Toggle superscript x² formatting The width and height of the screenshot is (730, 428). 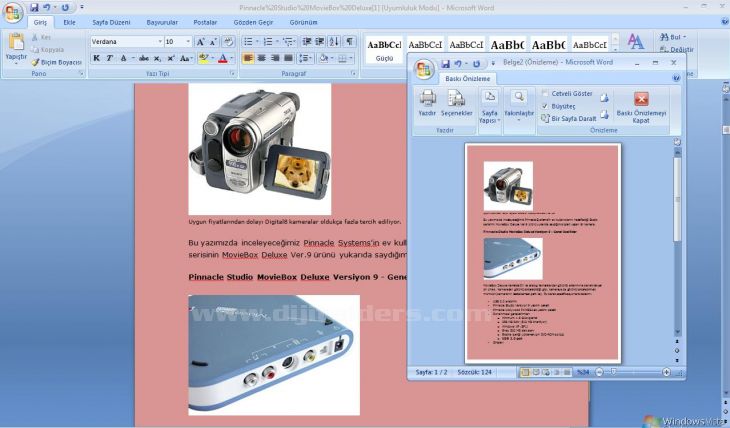click(x=171, y=58)
